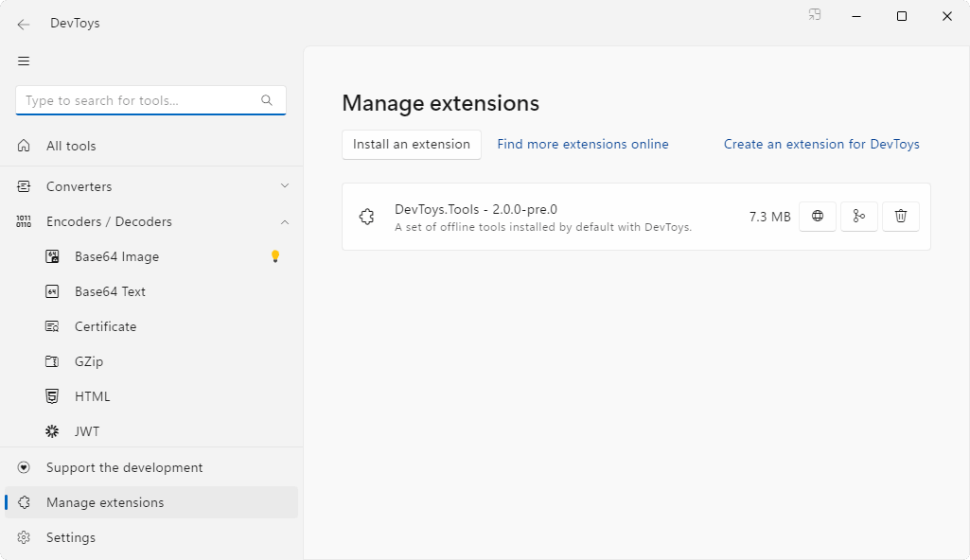
Task: Click the hamburger menu icon
Action: tap(24, 61)
